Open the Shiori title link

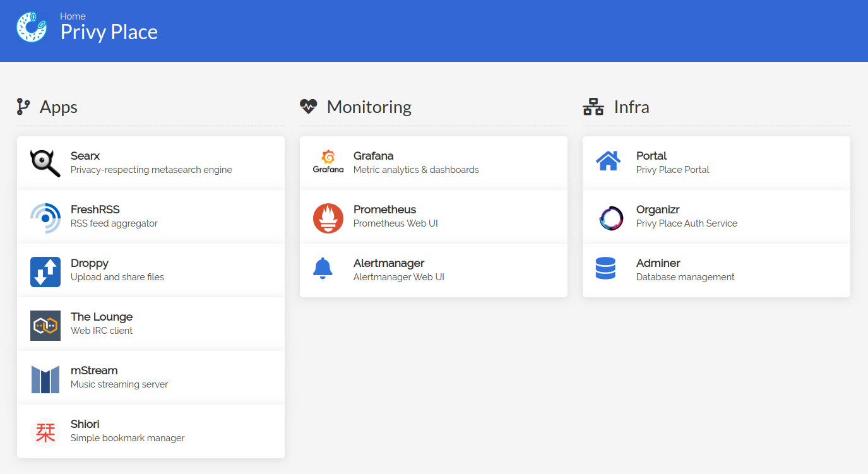85,424
